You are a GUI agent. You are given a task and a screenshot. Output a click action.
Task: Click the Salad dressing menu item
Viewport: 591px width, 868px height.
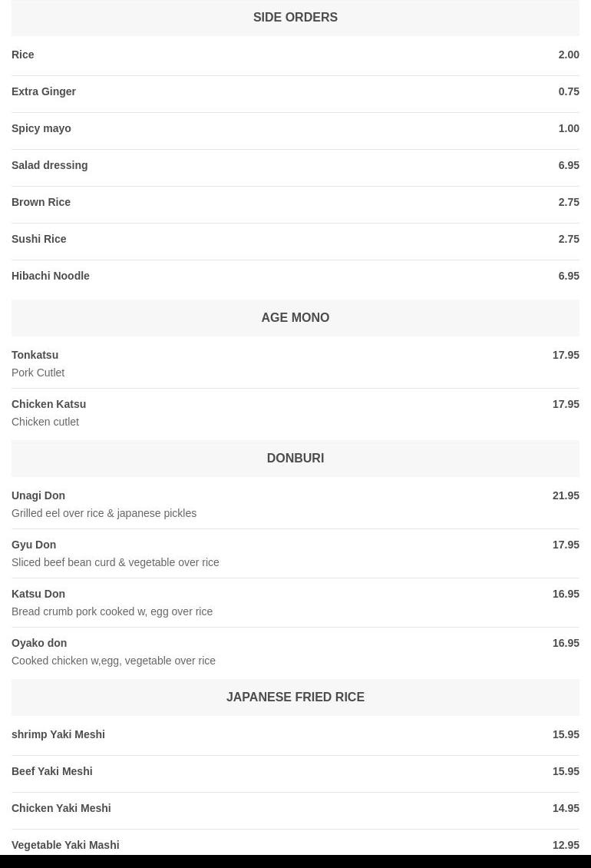(x=50, y=165)
